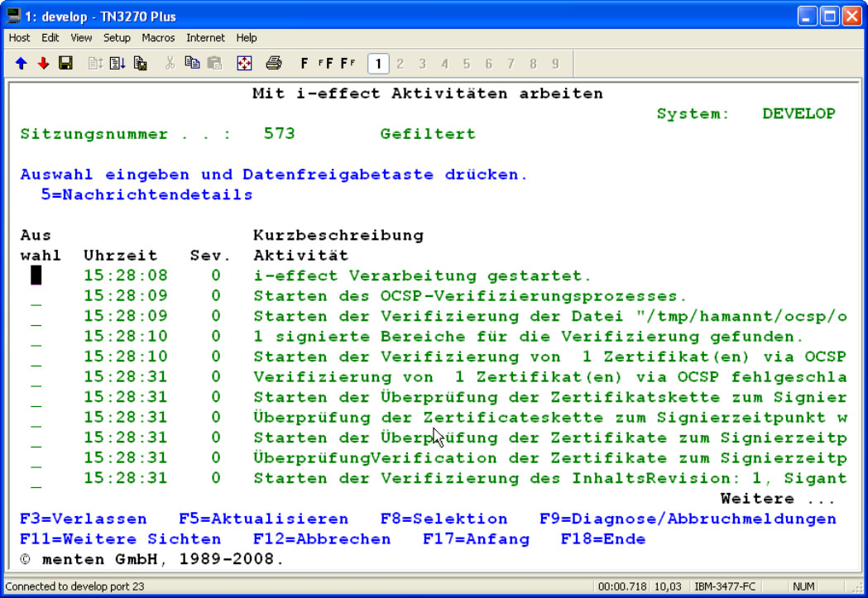Click the floppy disk save icon
This screenshot has width=868, height=598.
[65, 64]
